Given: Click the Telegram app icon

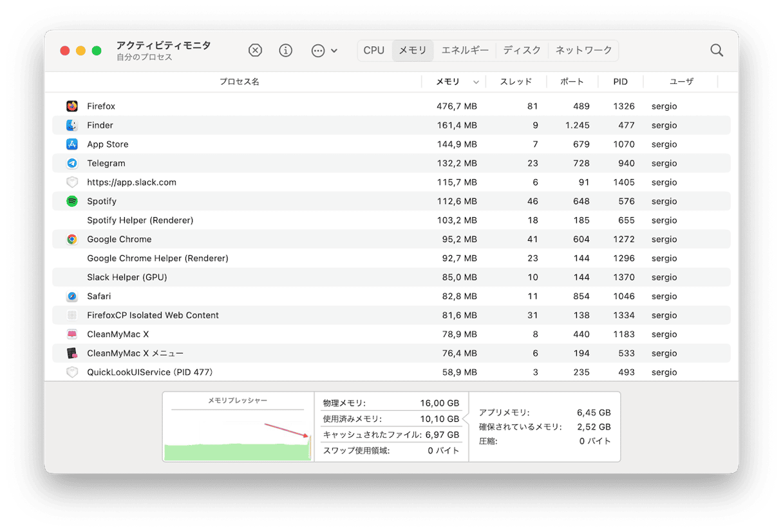Looking at the screenshot, I should pyautogui.click(x=72, y=163).
